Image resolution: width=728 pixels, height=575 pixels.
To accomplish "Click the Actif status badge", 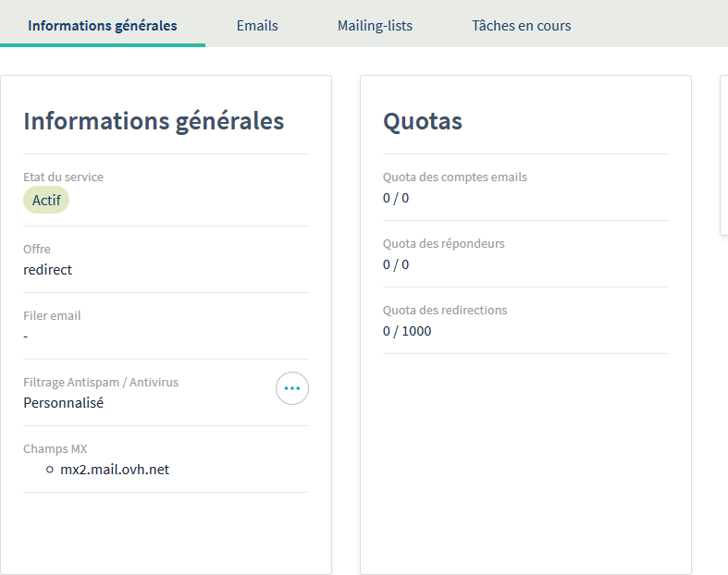I will tap(46, 200).
